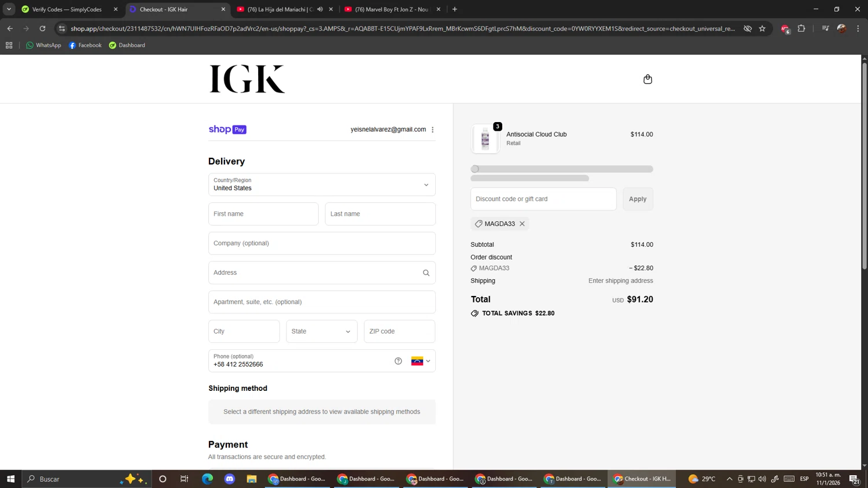Screen dimensions: 868x488
Task: Open the tracking protection eye icon
Action: [x=748, y=28]
